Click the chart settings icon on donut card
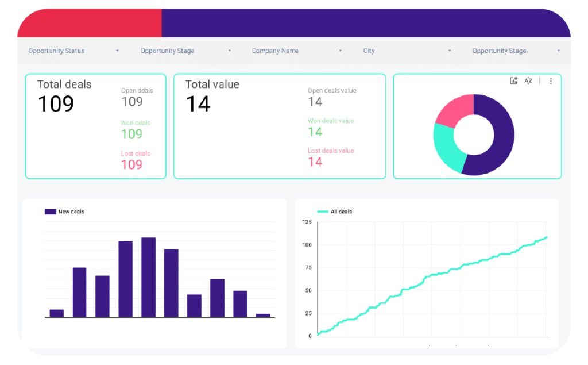588x365 pixels. click(513, 81)
